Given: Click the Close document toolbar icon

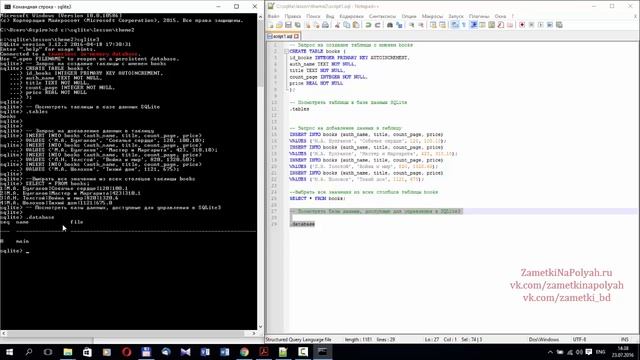Looking at the screenshot, I should [x=307, y=25].
